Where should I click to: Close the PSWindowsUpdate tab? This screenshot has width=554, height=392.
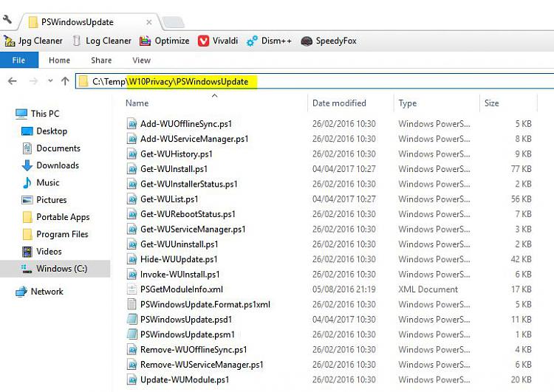pyautogui.click(x=149, y=22)
